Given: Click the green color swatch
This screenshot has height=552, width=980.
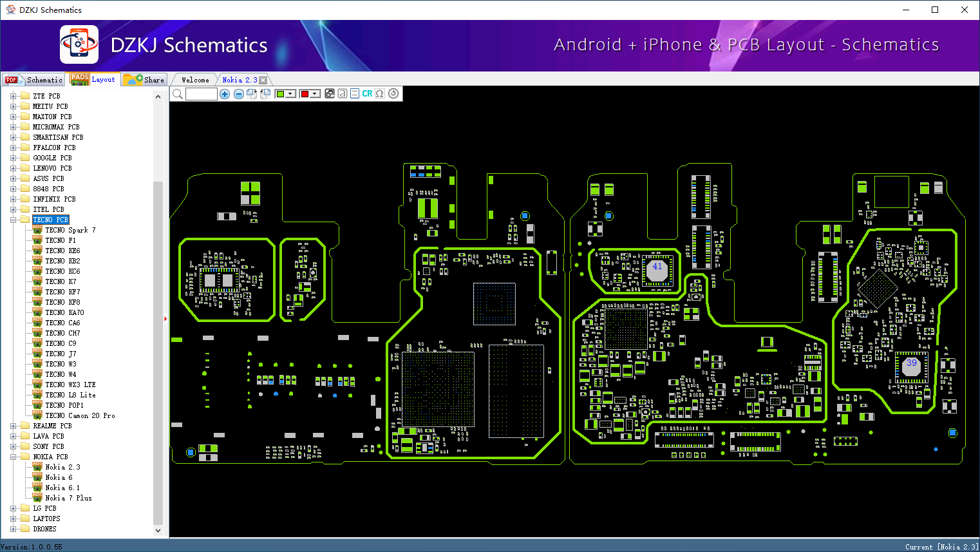Looking at the screenshot, I should (280, 94).
